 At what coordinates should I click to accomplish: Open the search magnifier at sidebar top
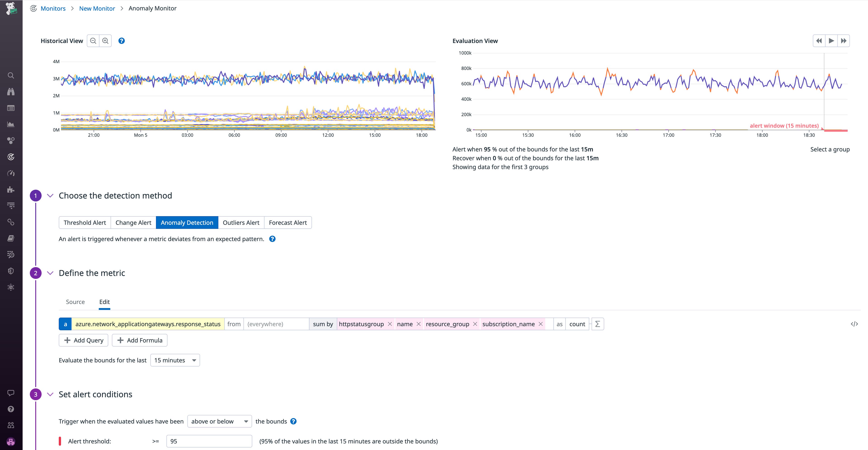[11, 75]
